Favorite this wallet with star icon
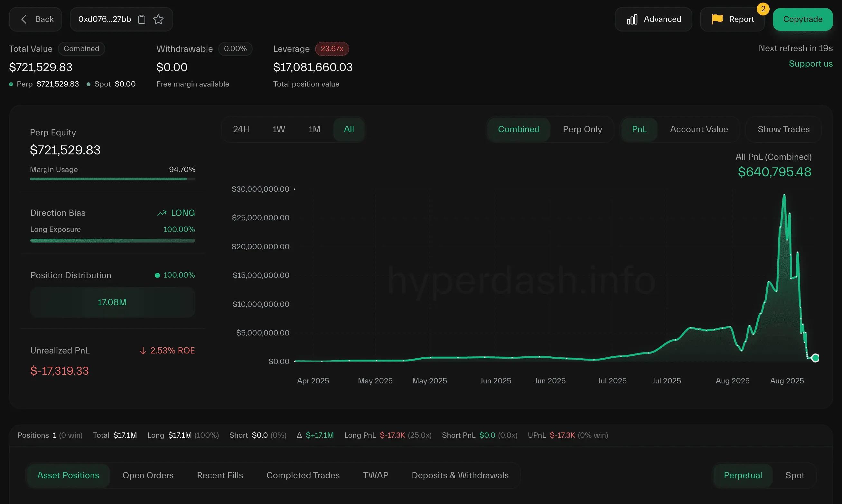This screenshot has height=504, width=842. coord(158,19)
